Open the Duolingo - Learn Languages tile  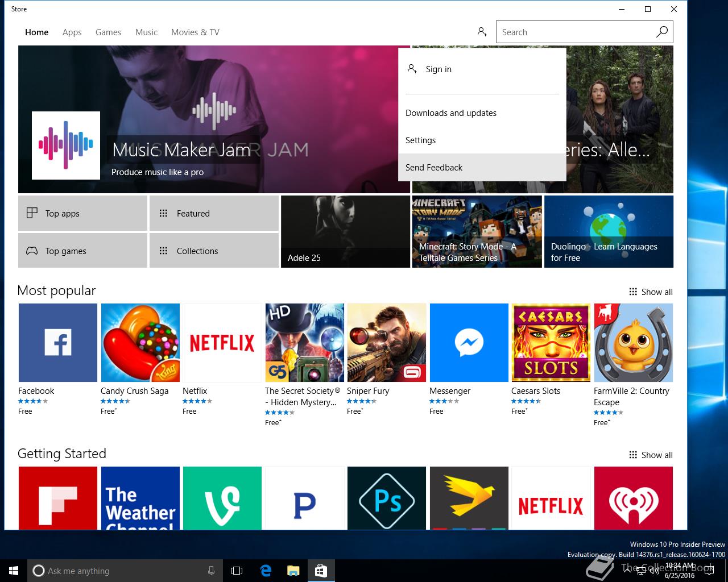coord(609,231)
